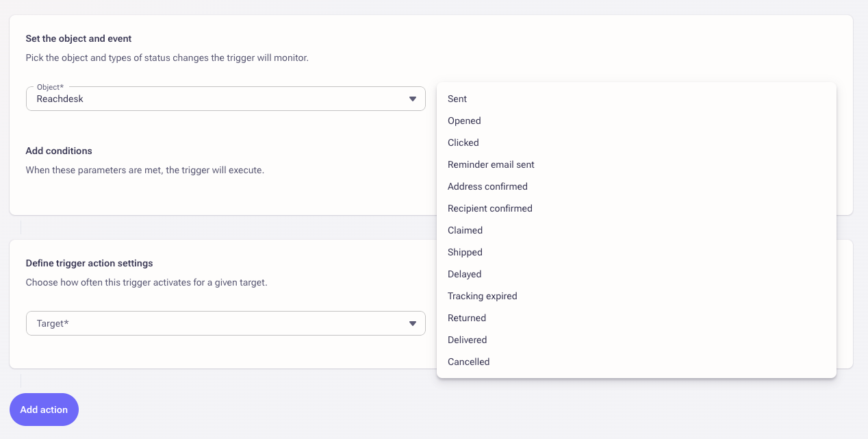
Task: Click the Add action button
Action: (x=44, y=410)
